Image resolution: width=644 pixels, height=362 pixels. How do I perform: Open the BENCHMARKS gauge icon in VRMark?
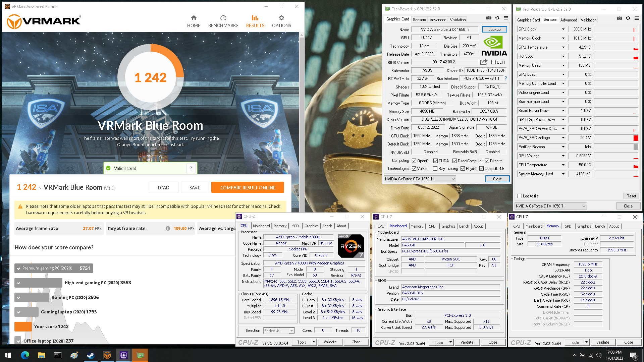pos(223,18)
